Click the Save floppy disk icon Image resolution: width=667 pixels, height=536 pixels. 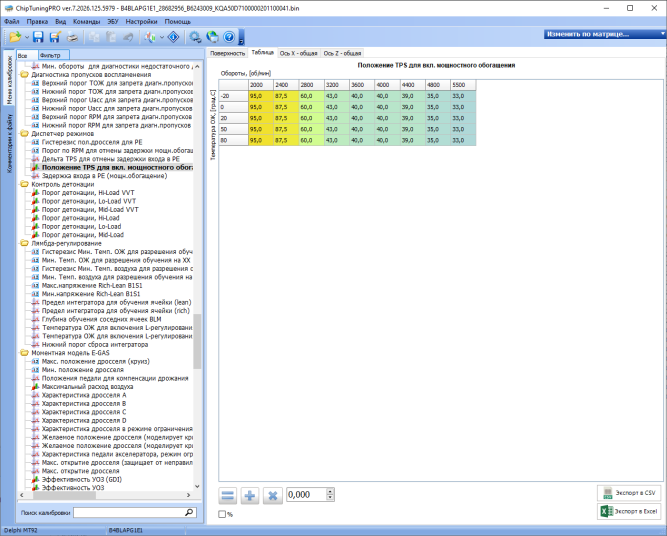coord(38,37)
